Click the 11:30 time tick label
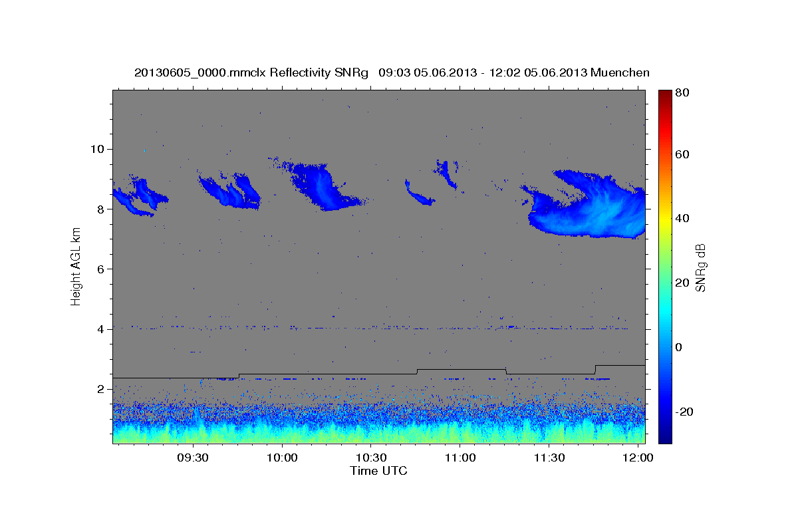This screenshot has height=532, width=798. [549, 458]
